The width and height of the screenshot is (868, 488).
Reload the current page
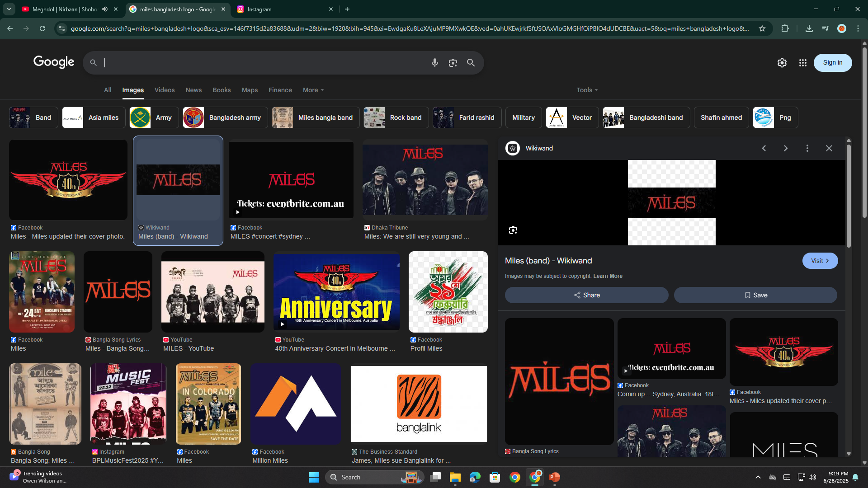42,28
